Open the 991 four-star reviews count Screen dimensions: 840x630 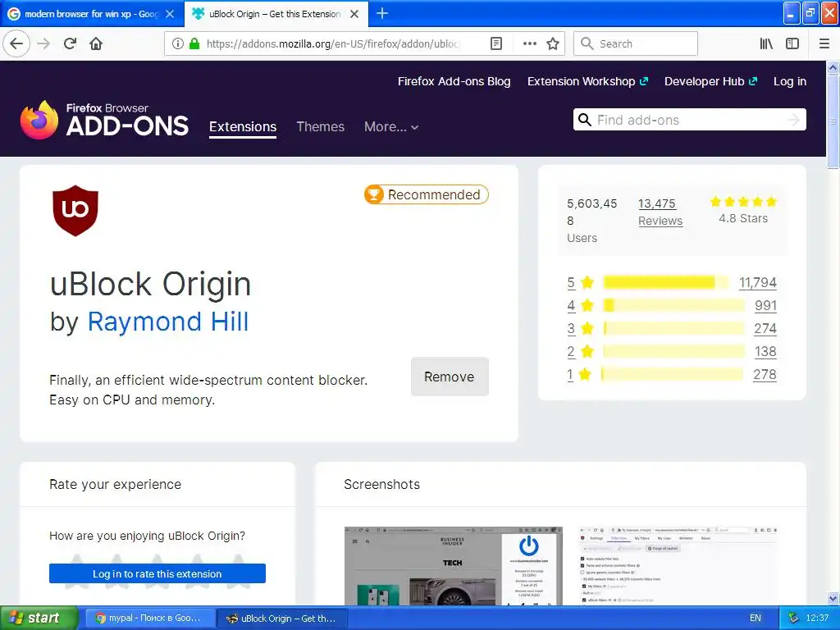point(765,305)
